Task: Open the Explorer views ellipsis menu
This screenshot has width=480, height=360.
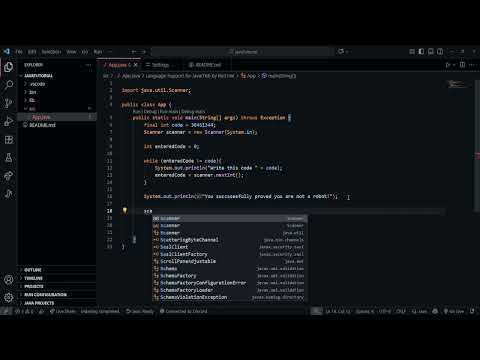Action: (x=88, y=65)
